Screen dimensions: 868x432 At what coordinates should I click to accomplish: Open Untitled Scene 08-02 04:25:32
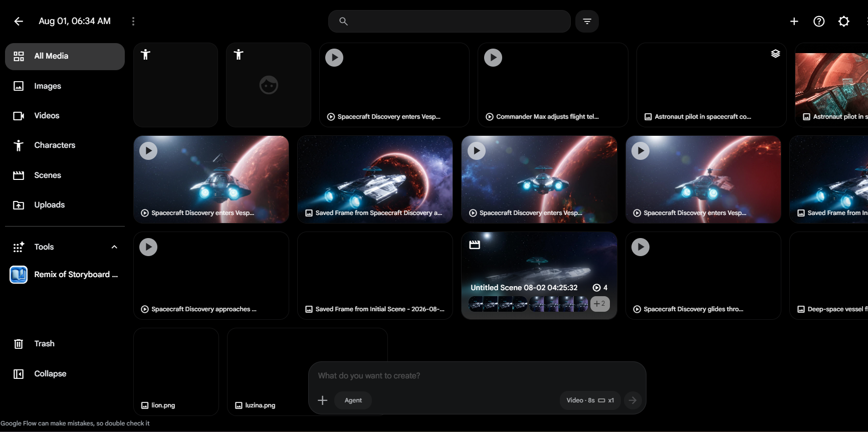click(539, 276)
